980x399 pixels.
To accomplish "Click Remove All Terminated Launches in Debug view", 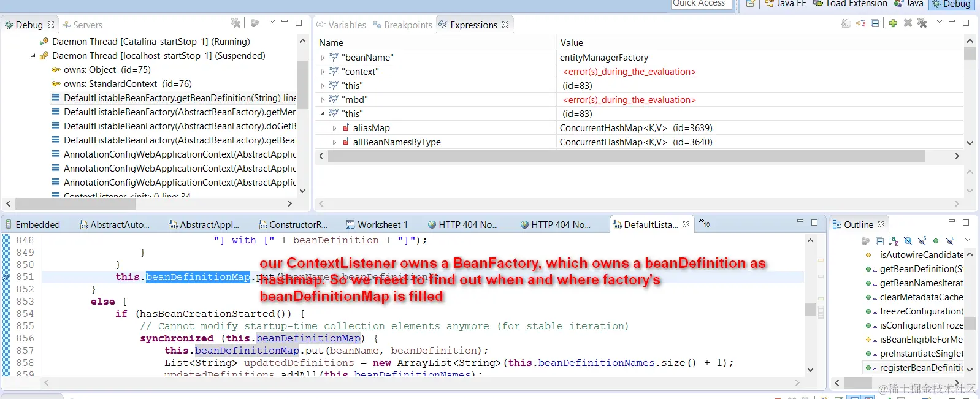I will pos(235,23).
